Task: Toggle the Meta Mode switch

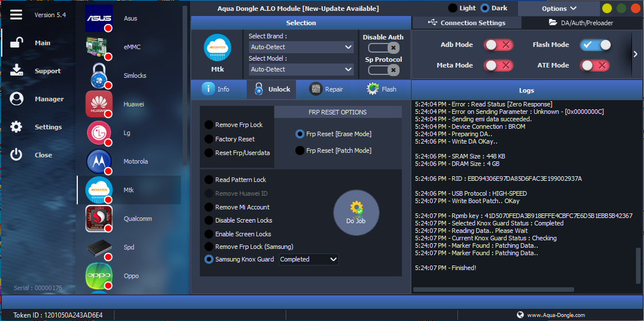Action: pos(498,65)
